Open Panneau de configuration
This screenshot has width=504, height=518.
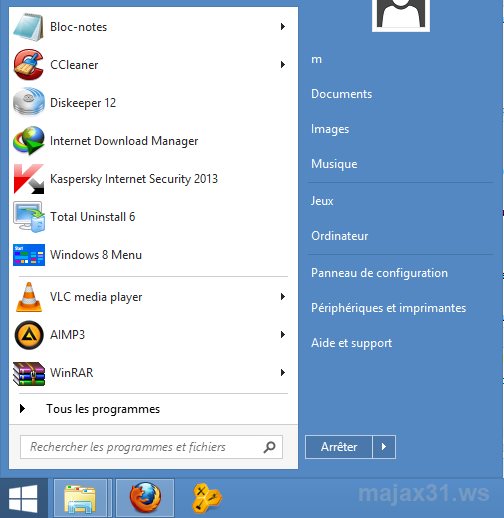click(379, 273)
